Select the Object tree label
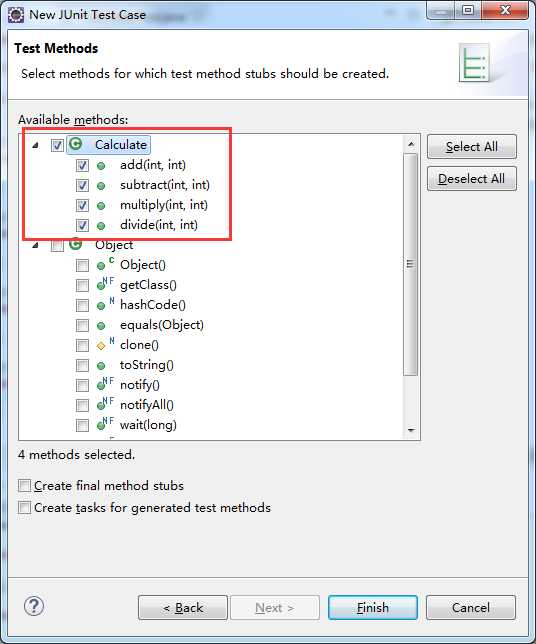 pos(114,245)
